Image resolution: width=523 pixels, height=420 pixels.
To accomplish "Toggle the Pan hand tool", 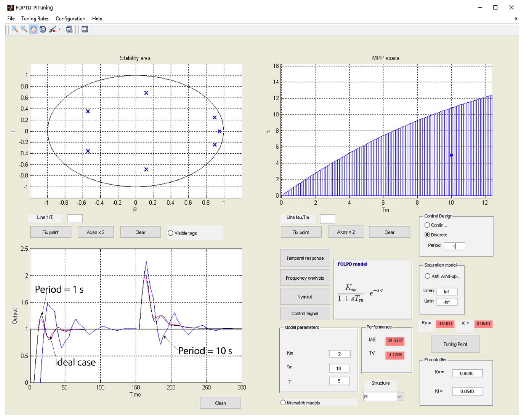I will (34, 29).
